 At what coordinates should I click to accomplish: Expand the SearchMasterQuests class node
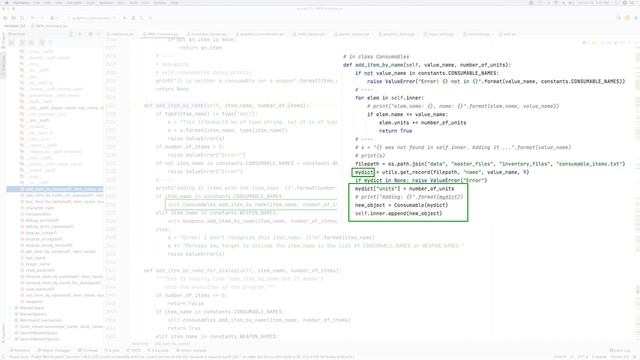10,339
